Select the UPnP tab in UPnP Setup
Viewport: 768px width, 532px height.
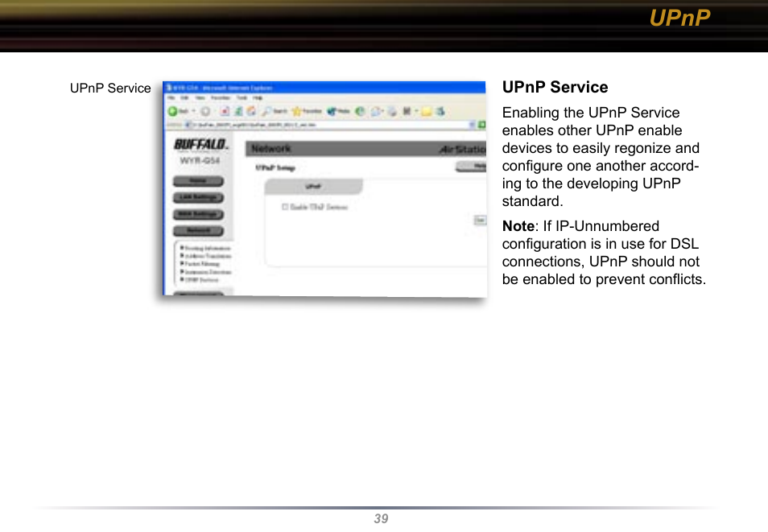313,187
